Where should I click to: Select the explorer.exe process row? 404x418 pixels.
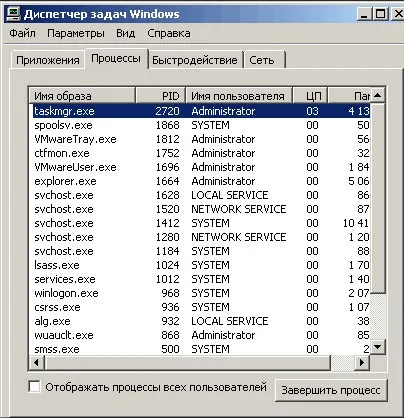click(x=201, y=181)
